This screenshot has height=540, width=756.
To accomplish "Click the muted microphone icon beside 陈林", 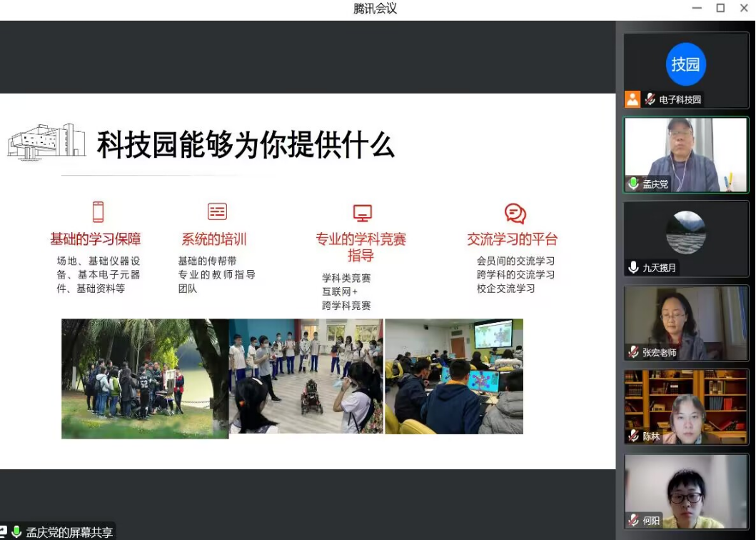I will tap(633, 436).
